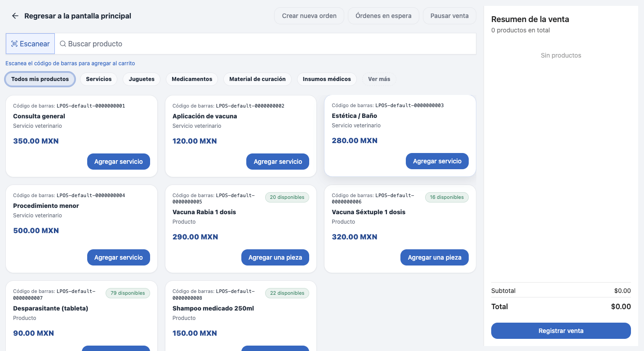Add one Vacuna Rabia 1 dosis
Viewport: 644px width, 351px height.
pyautogui.click(x=275, y=257)
